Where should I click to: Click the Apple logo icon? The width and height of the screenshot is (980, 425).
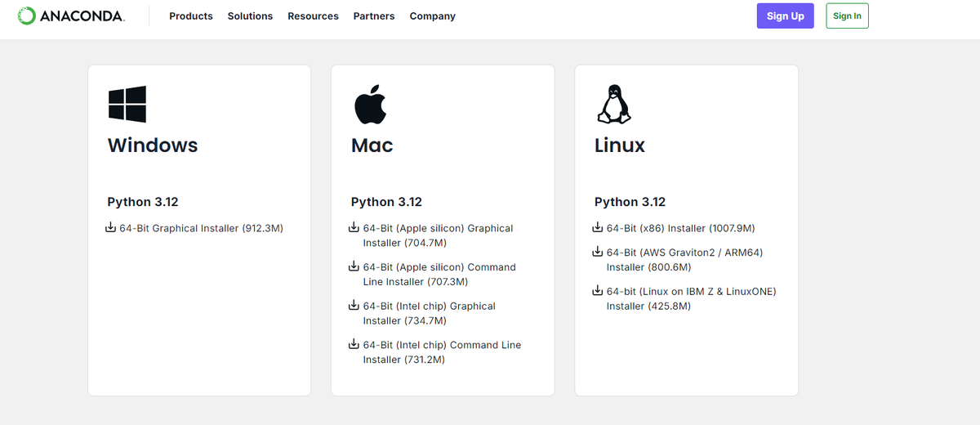tap(370, 105)
